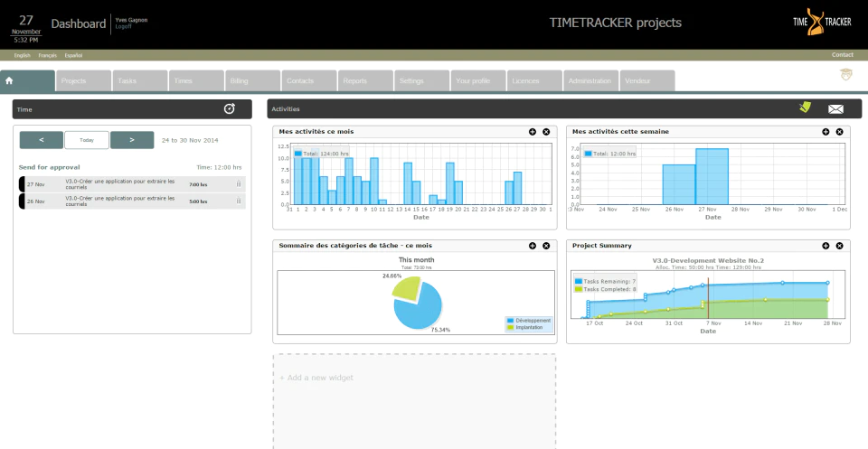
Task: Click the Today button
Action: 87,140
